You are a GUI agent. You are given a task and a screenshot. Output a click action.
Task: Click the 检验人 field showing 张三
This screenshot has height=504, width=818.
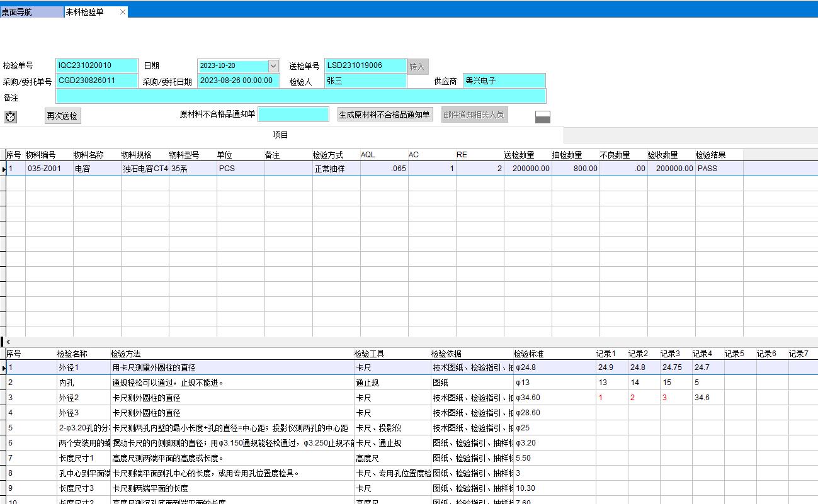point(365,81)
